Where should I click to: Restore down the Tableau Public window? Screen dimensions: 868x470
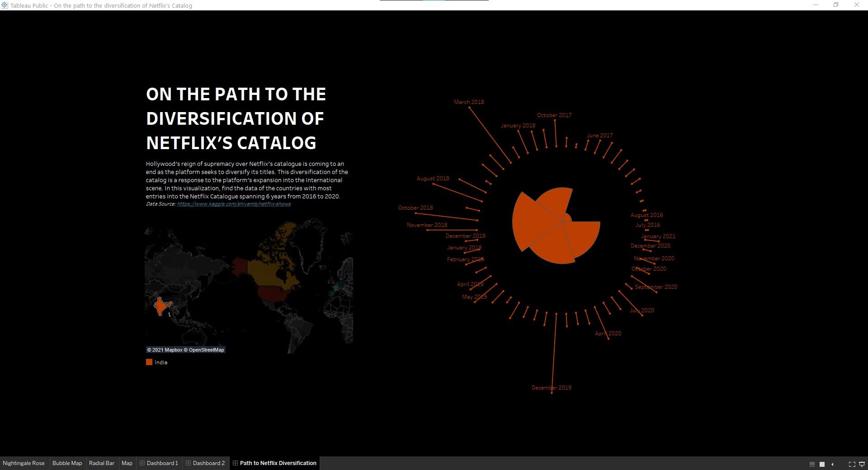coord(836,5)
